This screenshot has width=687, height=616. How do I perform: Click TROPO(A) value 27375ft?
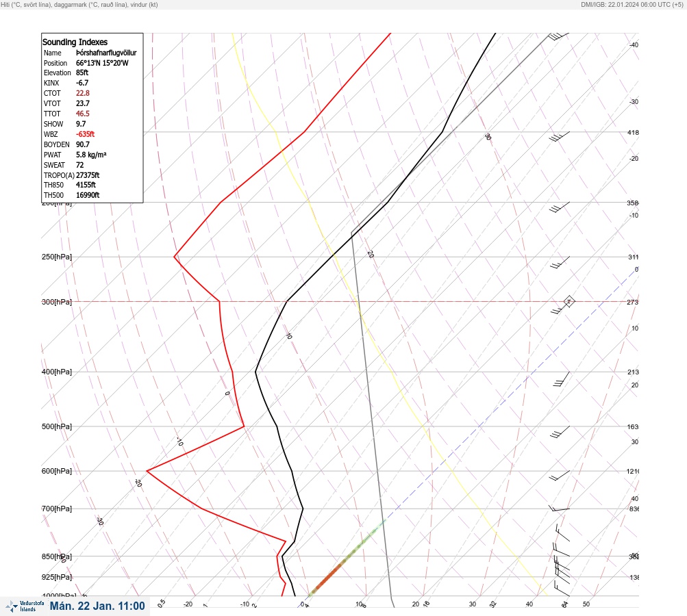(x=88, y=175)
